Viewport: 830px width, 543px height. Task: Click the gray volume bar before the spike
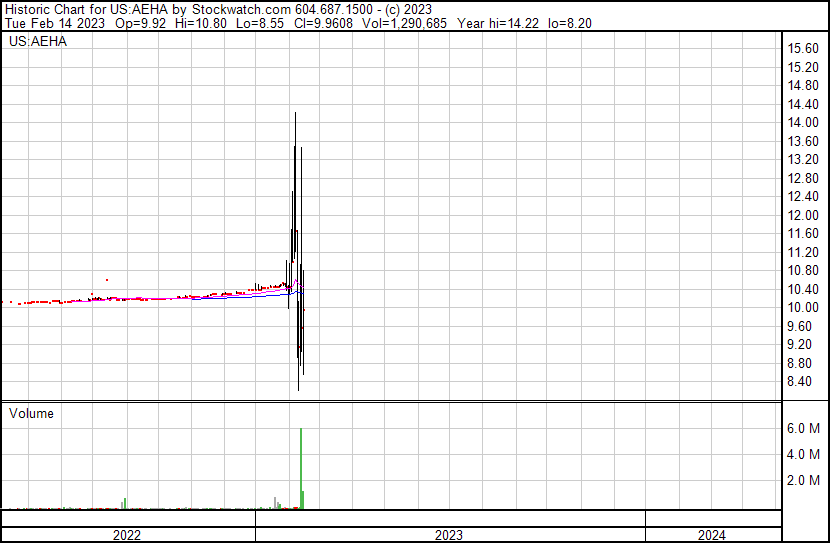coord(274,501)
